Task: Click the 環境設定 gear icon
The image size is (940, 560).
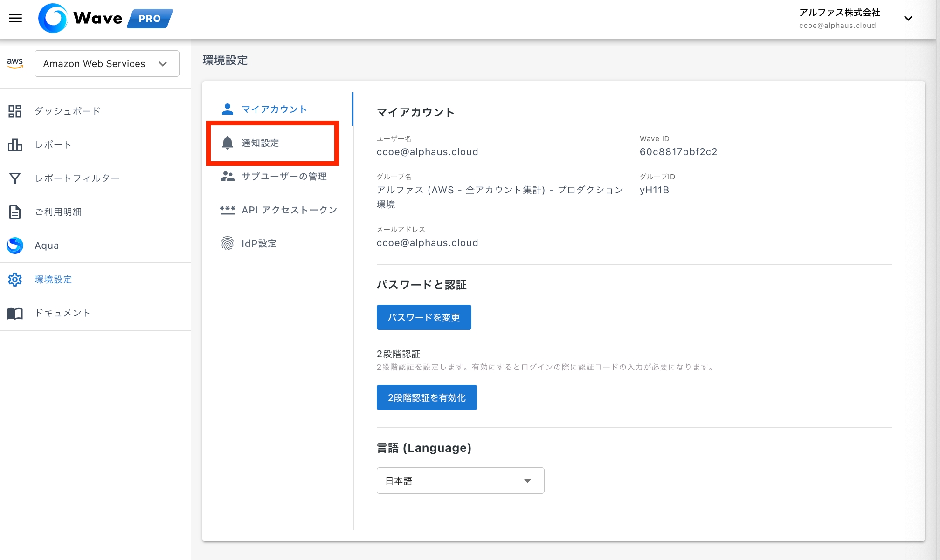Action: pos(15,280)
